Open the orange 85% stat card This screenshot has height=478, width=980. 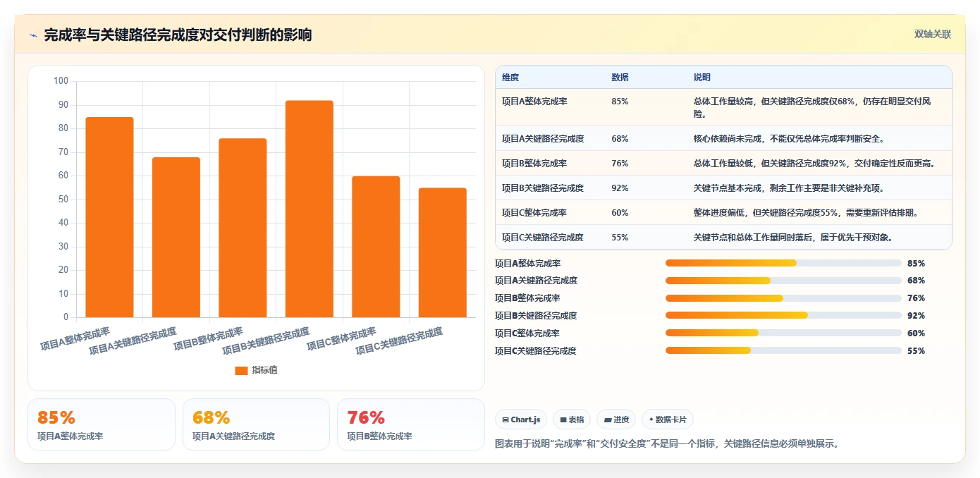click(x=102, y=424)
